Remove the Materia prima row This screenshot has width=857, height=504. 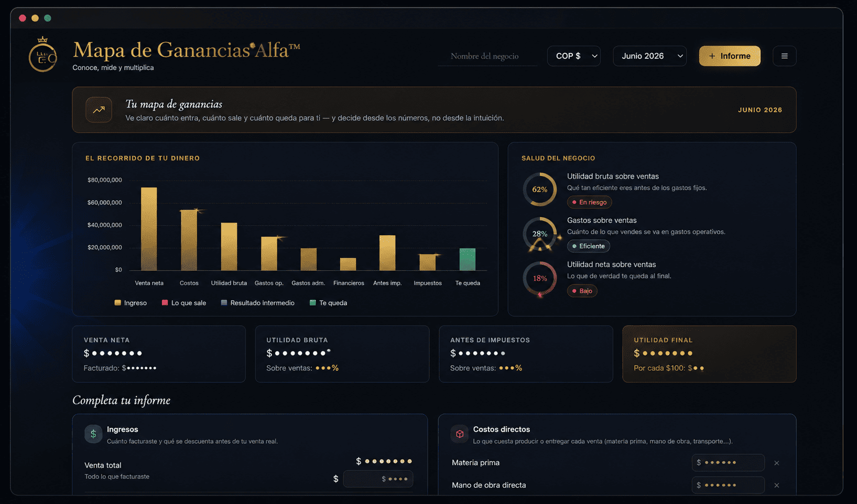777,463
